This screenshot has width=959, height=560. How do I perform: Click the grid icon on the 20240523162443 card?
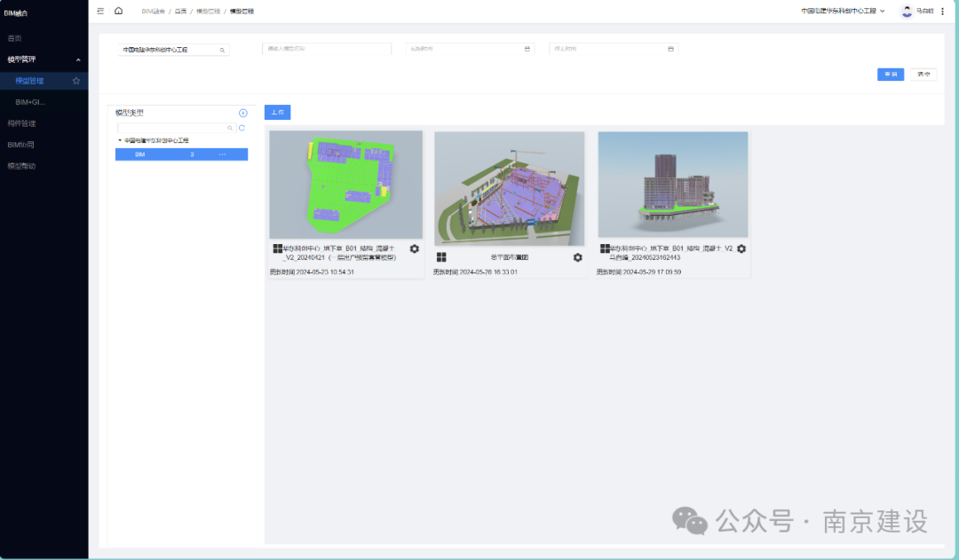click(x=605, y=248)
